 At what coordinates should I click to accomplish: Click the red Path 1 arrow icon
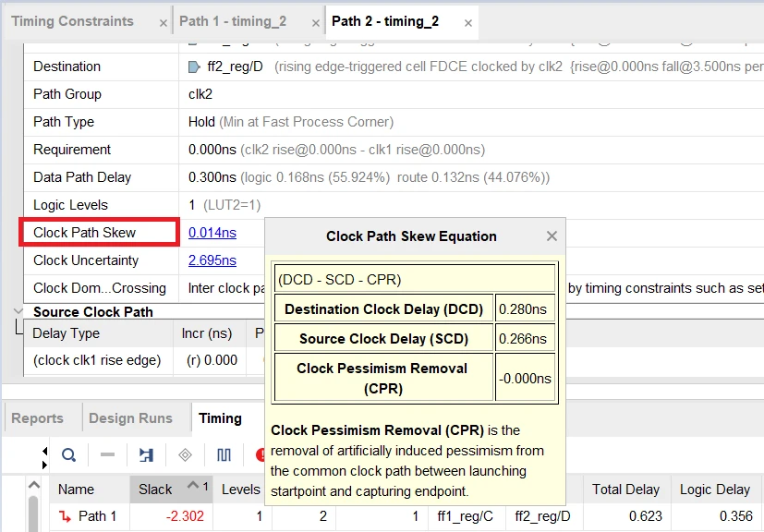(65, 516)
